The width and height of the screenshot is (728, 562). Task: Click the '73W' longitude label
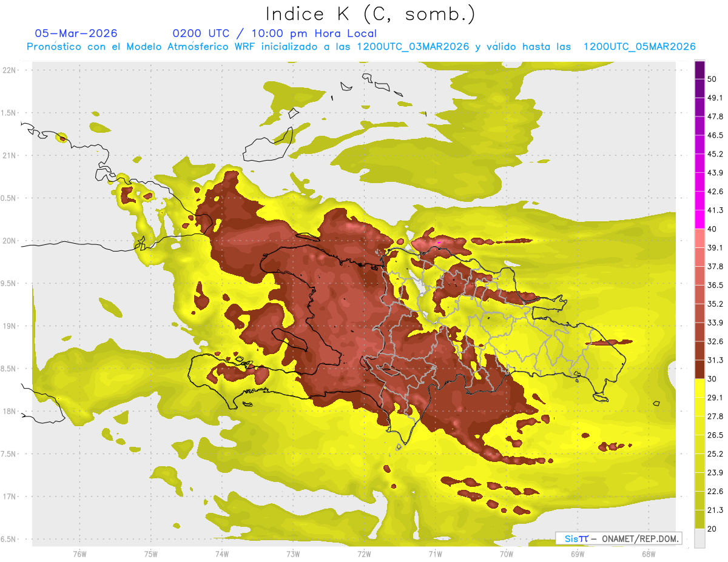293,554
